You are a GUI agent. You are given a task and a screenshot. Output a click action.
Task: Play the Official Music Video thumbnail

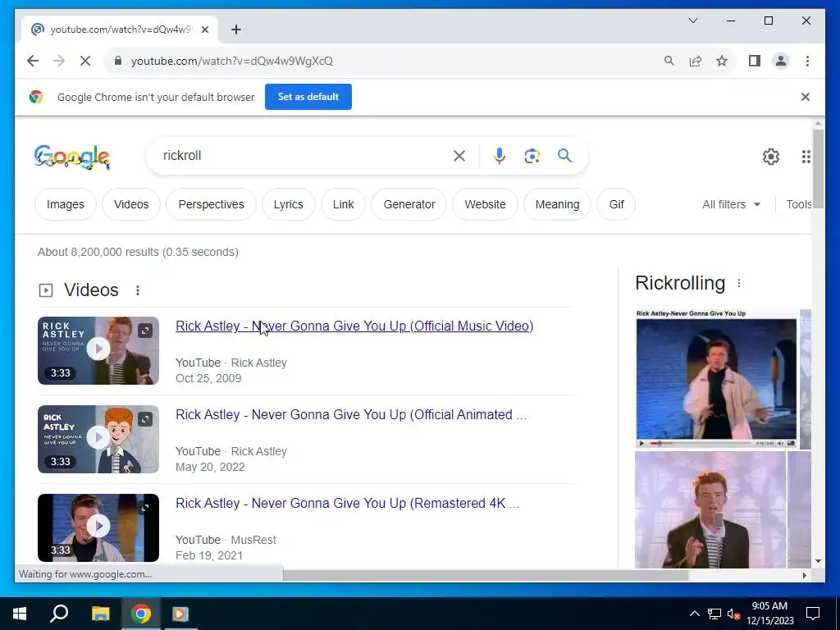pos(98,349)
